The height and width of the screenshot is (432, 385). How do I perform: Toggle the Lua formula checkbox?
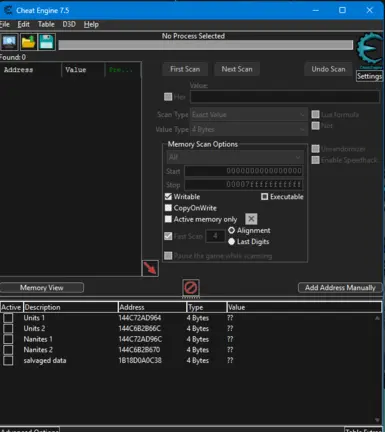pyautogui.click(x=315, y=114)
